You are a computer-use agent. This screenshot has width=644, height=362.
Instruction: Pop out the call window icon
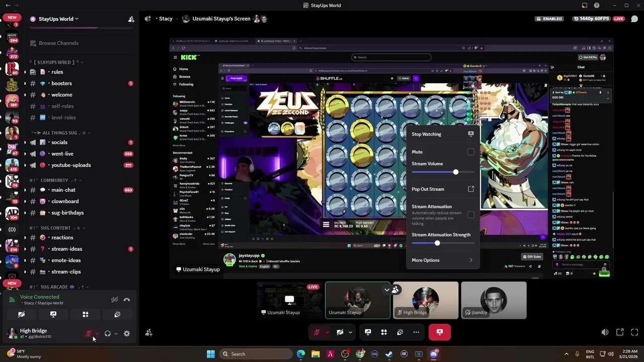620,332
